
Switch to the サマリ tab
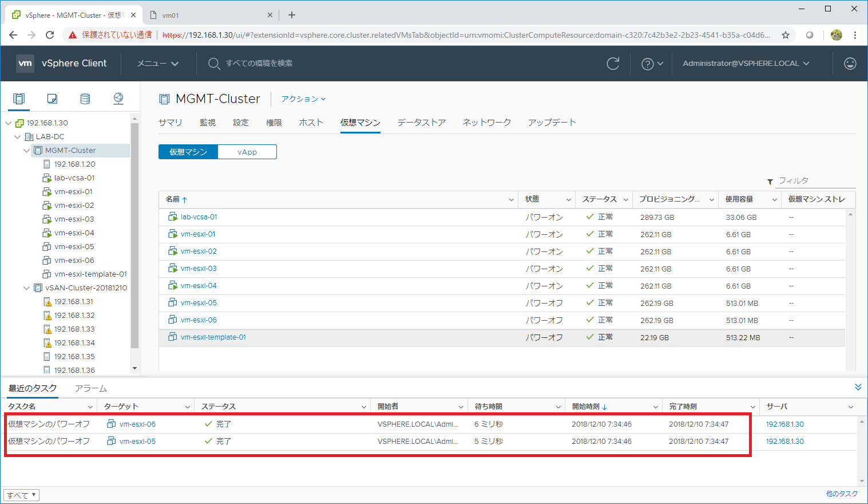click(x=171, y=123)
